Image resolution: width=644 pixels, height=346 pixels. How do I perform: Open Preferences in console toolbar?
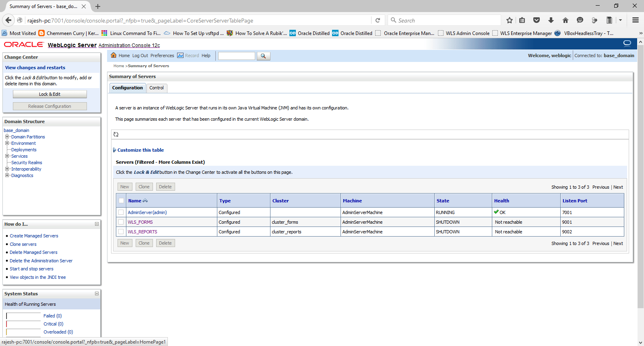(x=162, y=56)
